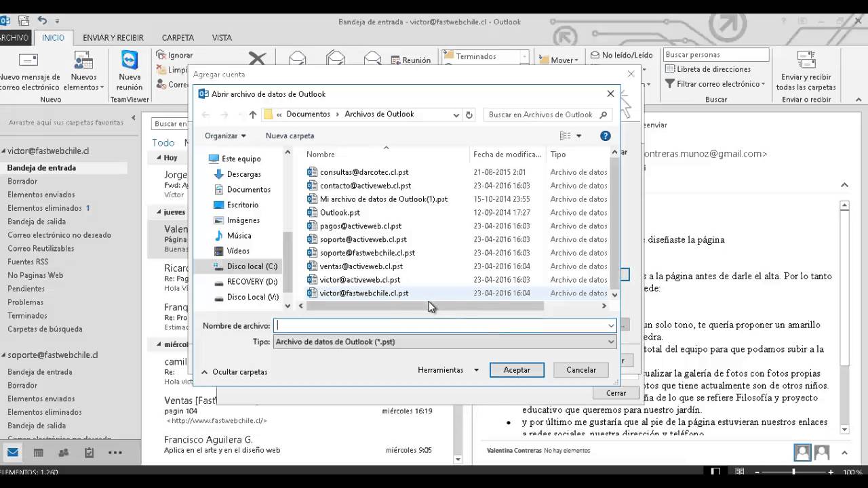Open the address path history dropdown
This screenshot has height=488, width=868.
456,115
